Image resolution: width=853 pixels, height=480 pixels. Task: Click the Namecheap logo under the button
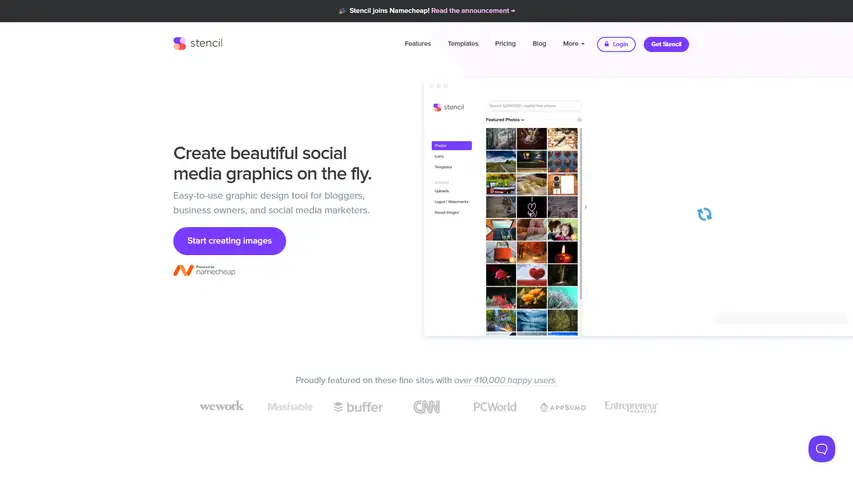(205, 270)
